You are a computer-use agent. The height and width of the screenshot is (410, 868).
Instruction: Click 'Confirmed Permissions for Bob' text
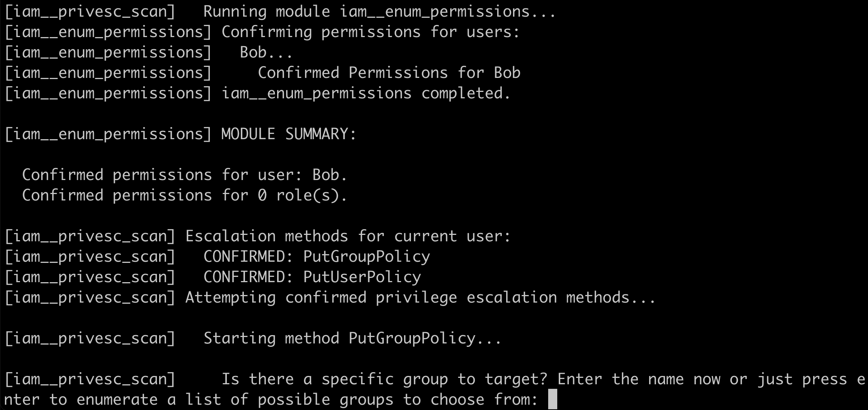(389, 73)
